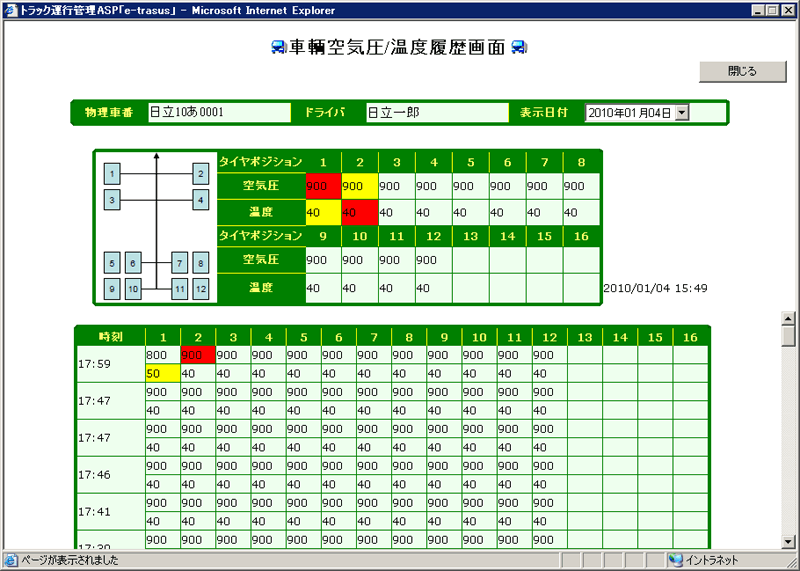Click the yellow 50 temperature cell at 17:59
The image size is (800, 571).
click(x=162, y=373)
